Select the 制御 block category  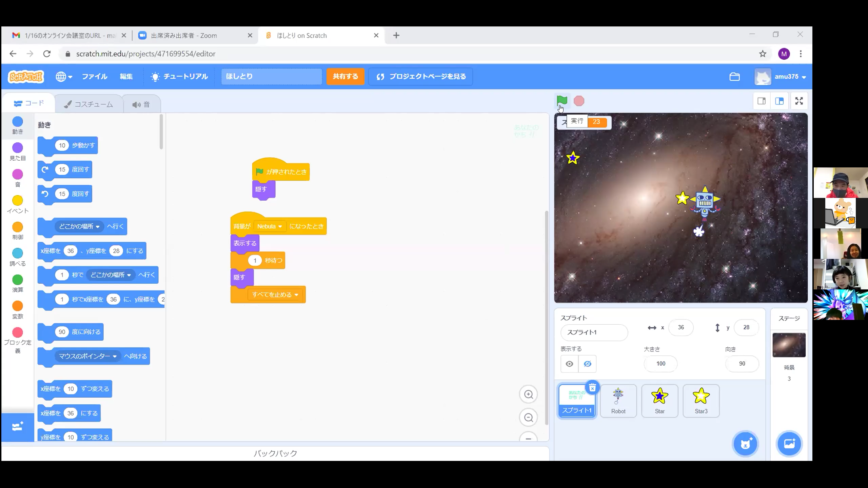[x=18, y=231]
